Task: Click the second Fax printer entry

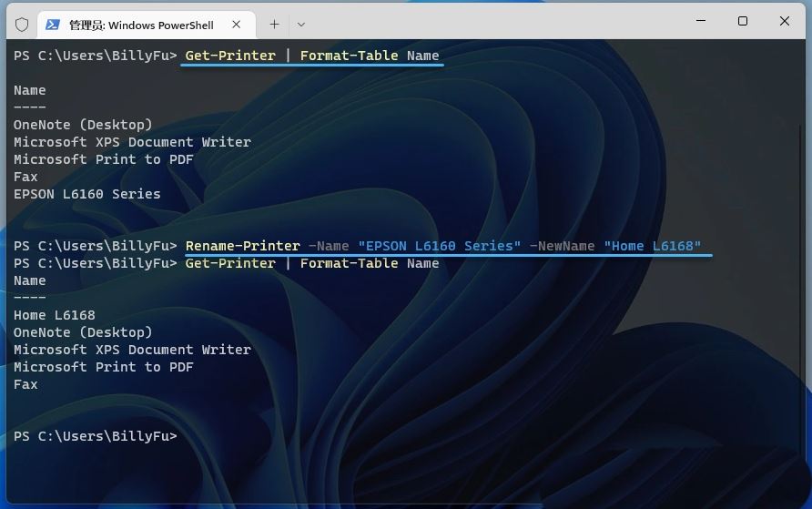Action: [x=25, y=384]
